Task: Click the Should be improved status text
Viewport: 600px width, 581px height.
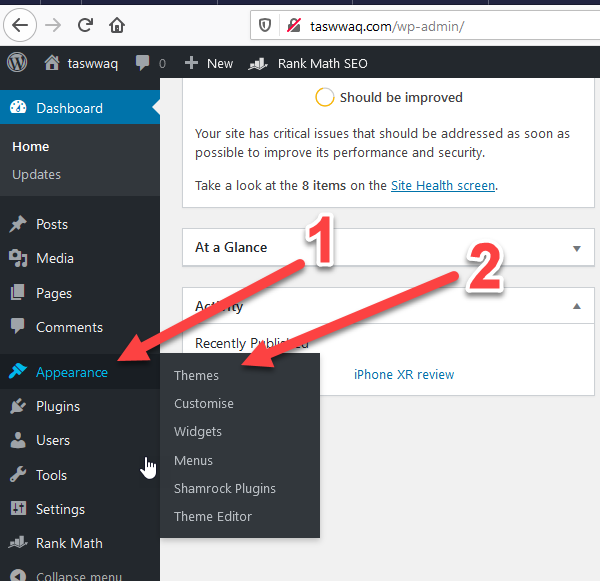Action: 401,97
